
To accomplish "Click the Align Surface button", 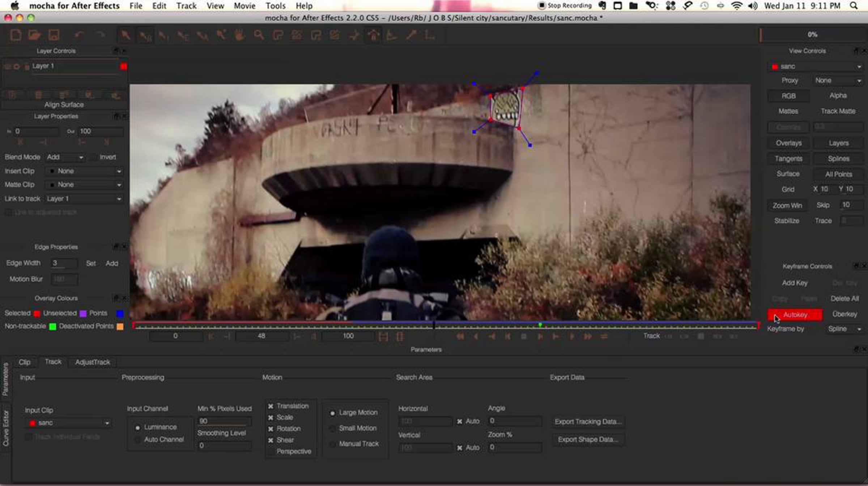I will [x=64, y=105].
